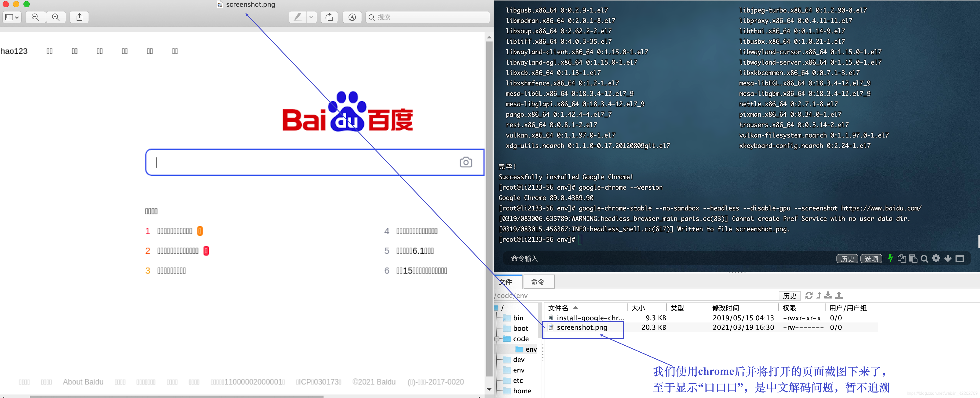
Task: Click the scroll down arrow in Preview
Action: (489, 389)
